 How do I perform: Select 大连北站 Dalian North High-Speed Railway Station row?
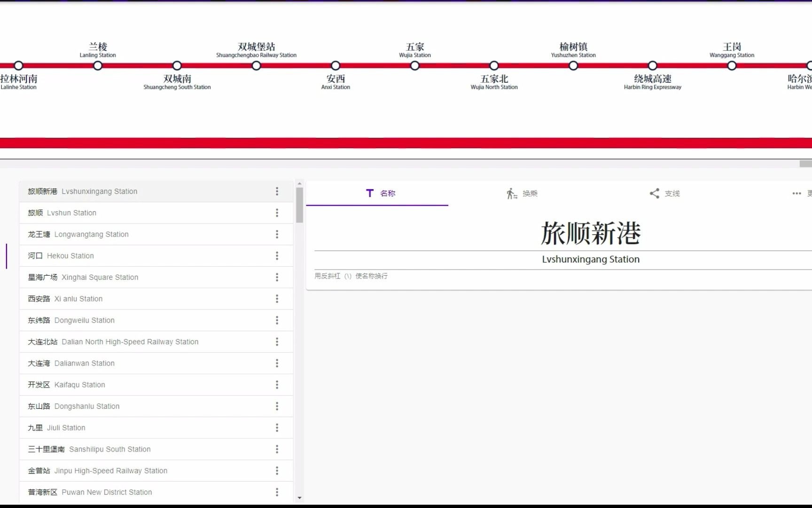click(x=156, y=342)
